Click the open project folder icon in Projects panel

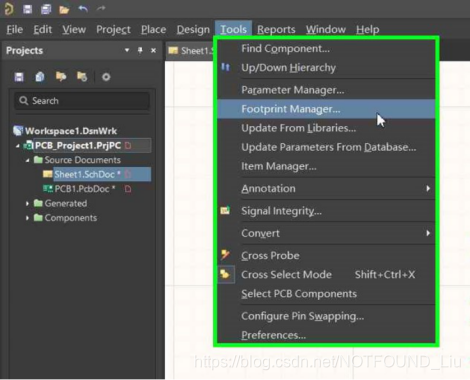pos(61,77)
